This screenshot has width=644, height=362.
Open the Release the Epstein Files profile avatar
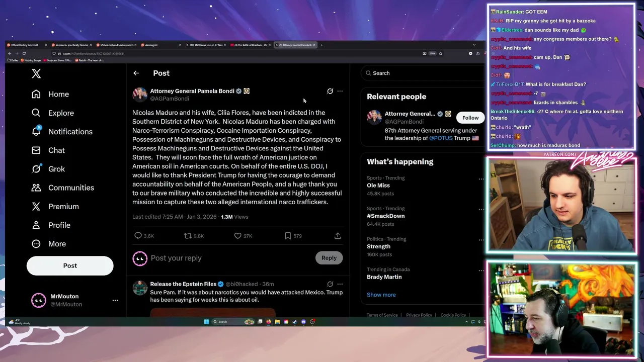[140, 288]
